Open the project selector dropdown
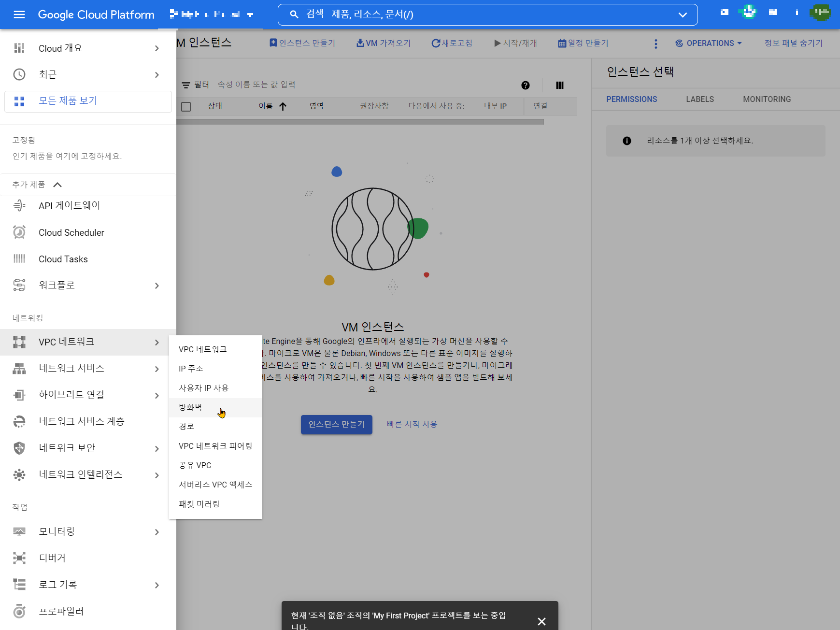This screenshot has height=630, width=840. coord(212,14)
